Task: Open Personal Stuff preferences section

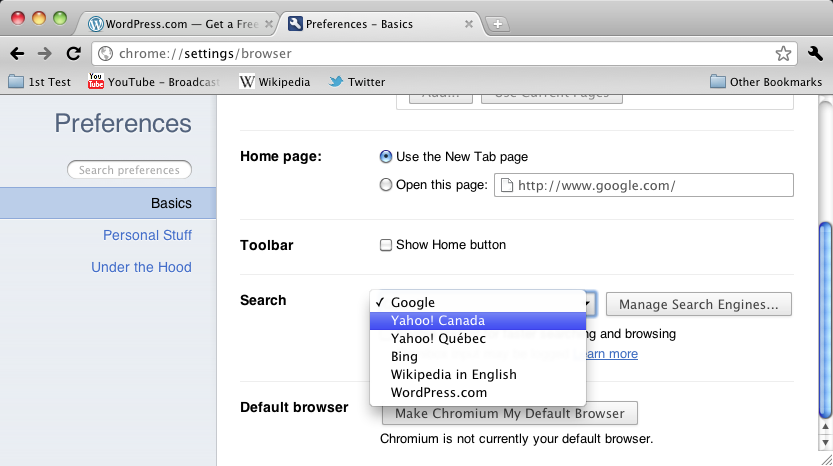Action: 147,235
